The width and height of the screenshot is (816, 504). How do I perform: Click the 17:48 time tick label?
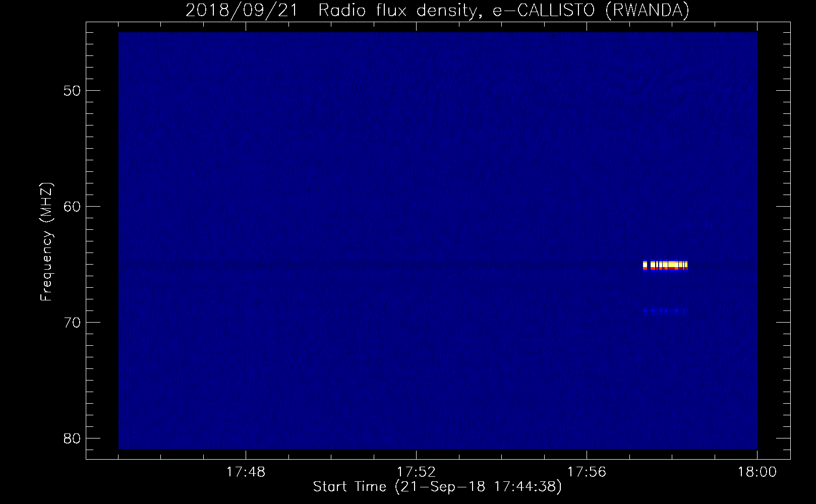[x=246, y=472]
